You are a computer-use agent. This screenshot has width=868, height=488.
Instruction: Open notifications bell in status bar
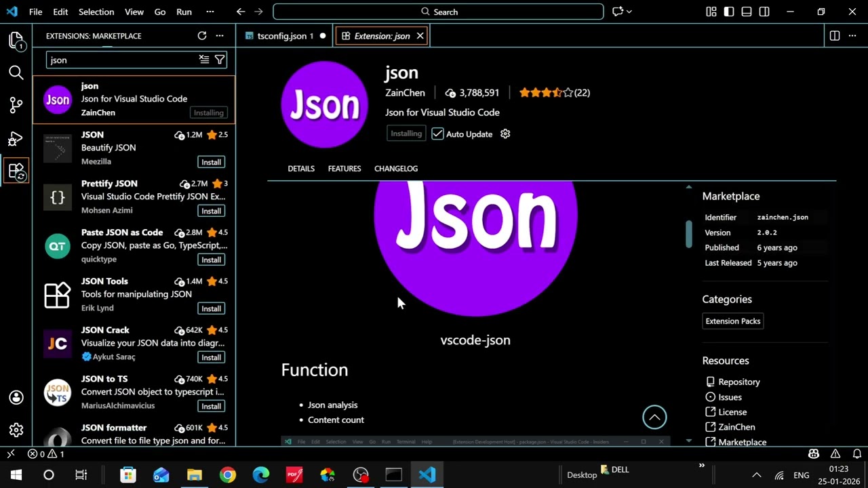pos(857,454)
